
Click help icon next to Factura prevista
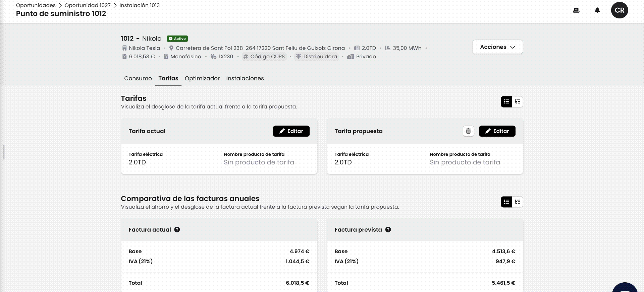(x=388, y=229)
